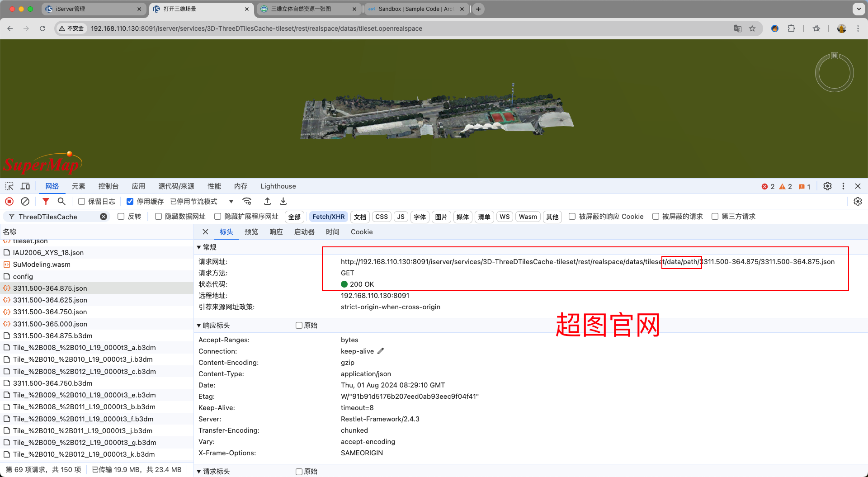Check 隐藏扩展程序网址 option
868x477 pixels.
(x=217, y=217)
